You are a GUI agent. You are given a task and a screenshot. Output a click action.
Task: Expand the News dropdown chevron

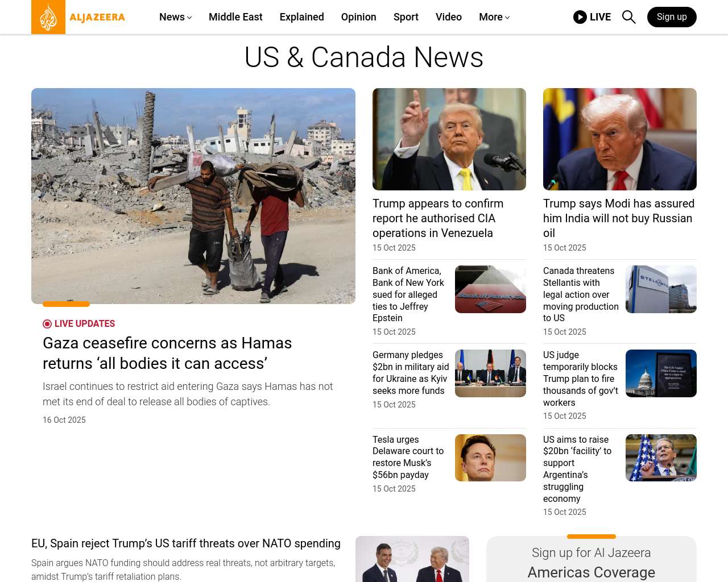click(189, 18)
